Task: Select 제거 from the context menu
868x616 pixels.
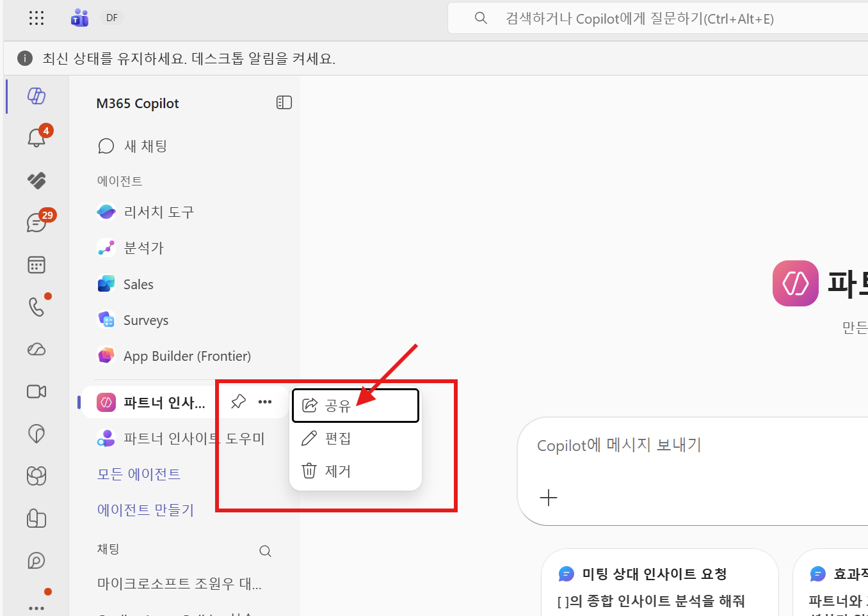Action: point(355,471)
